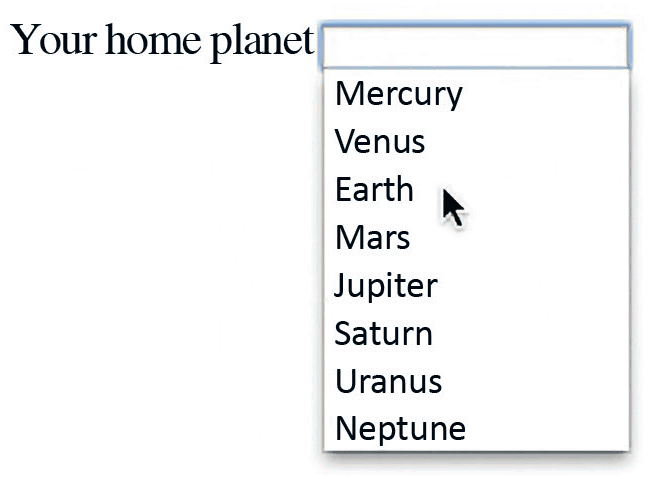Viewport: 654px width, 479px height.
Task: Focus the empty planet text input
Action: point(475,45)
